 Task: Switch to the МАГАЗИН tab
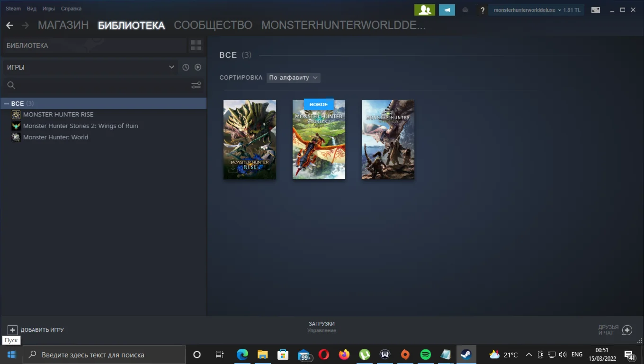pyautogui.click(x=63, y=26)
